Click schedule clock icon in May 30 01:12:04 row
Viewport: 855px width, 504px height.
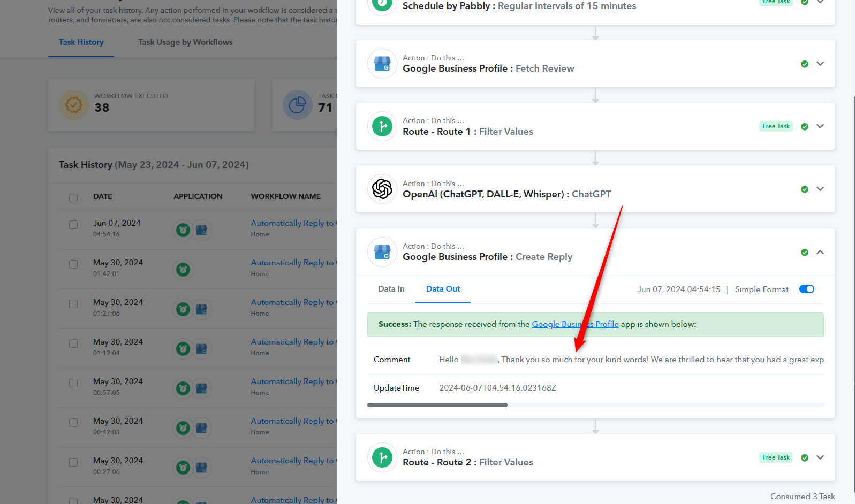183,349
